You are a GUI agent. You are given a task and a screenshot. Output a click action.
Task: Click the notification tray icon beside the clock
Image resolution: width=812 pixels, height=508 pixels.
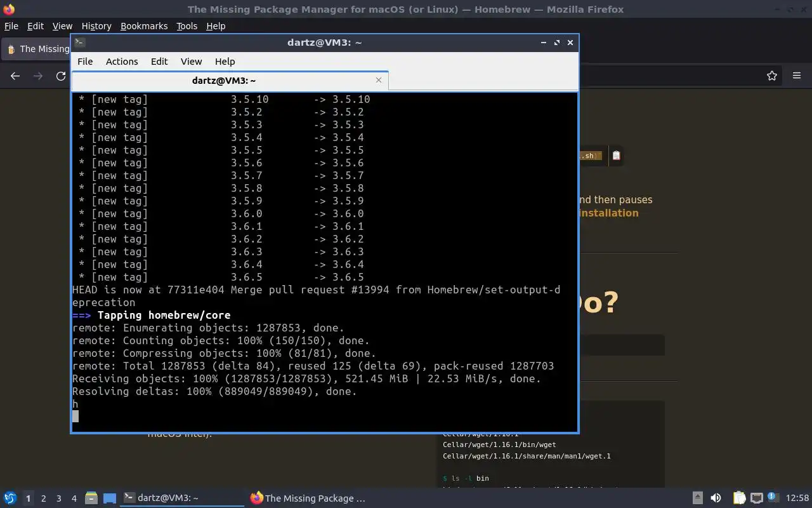[773, 497]
